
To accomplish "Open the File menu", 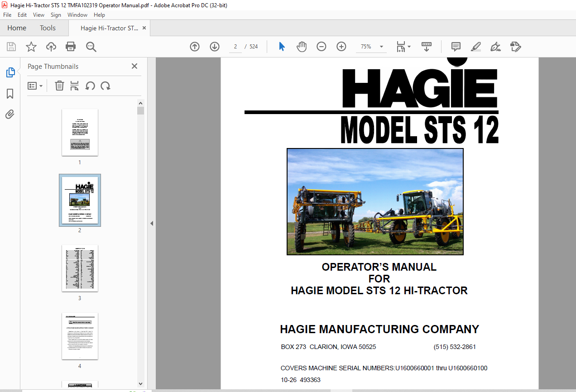I will pos(7,15).
